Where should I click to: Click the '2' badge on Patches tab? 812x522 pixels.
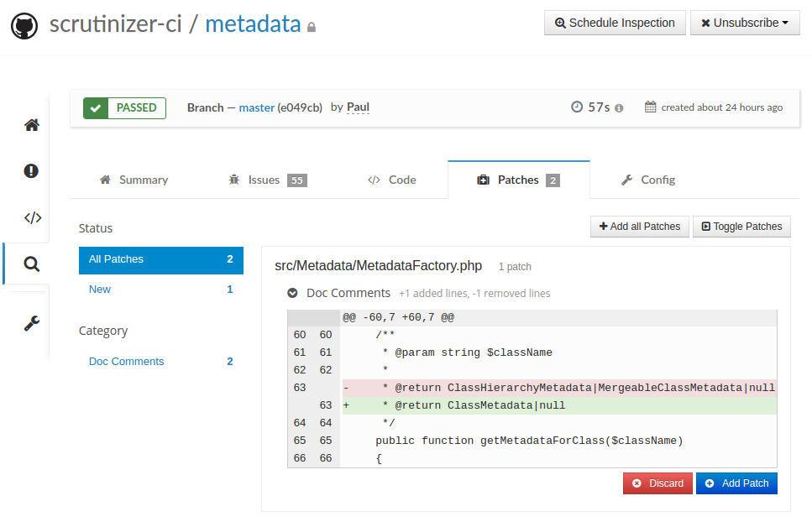pyautogui.click(x=553, y=180)
